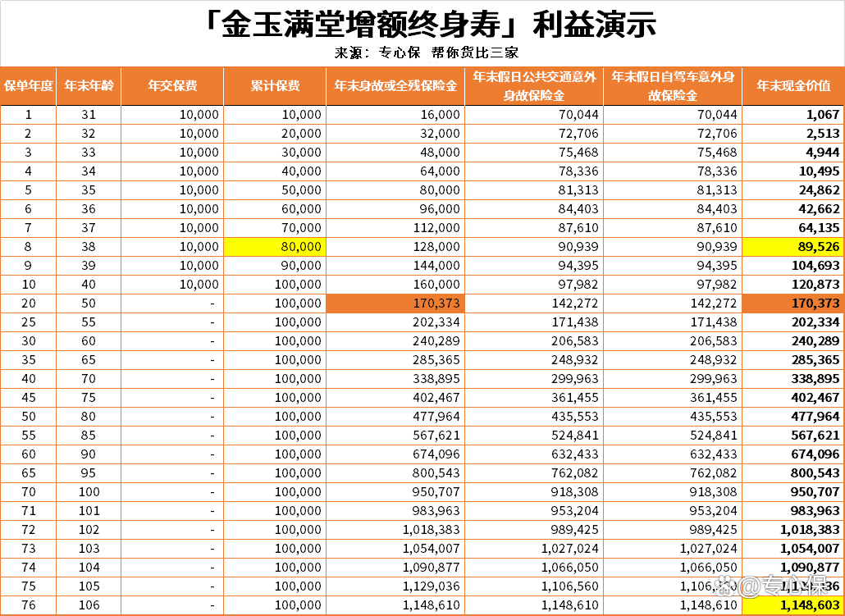Image resolution: width=845 pixels, height=616 pixels.
Task: Select the 保单年度 column header
Action: (x=29, y=85)
